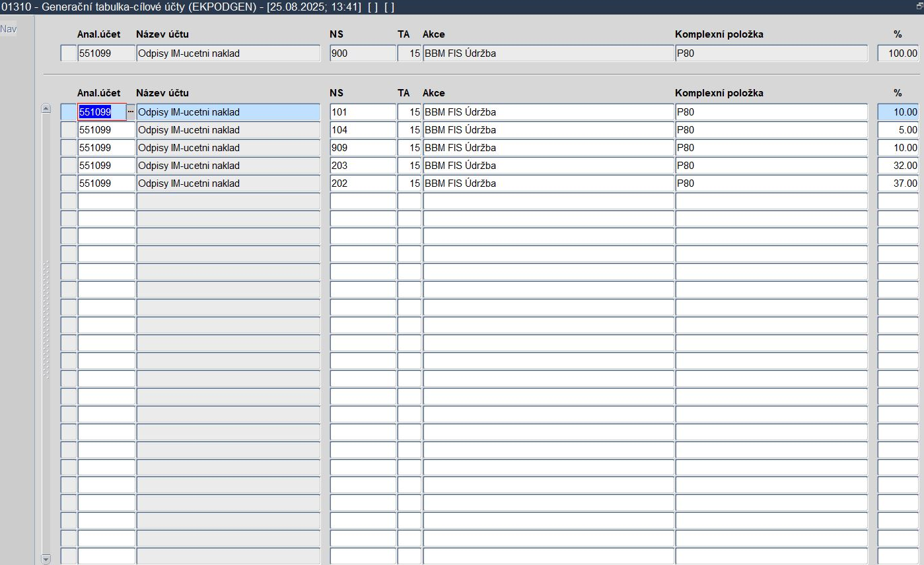924x565 pixels.
Task: Open the Nav side panel label
Action: (x=9, y=29)
